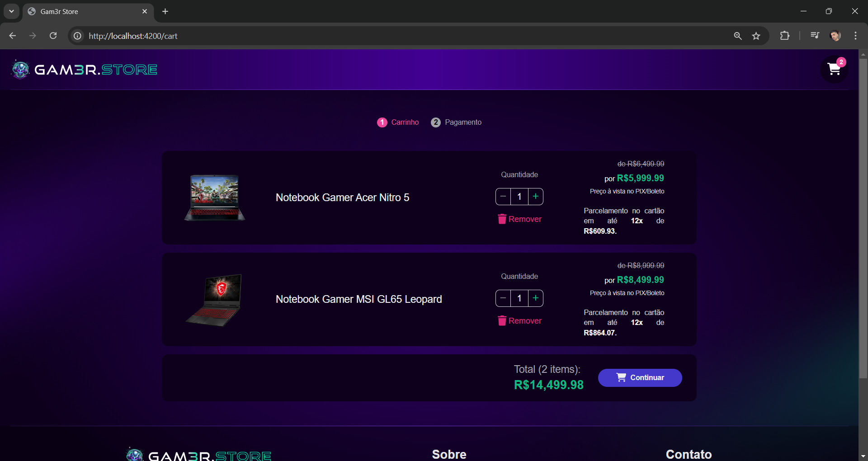The width and height of the screenshot is (868, 461).
Task: Decrease quantity of MSI GL65 Leopard
Action: coord(503,298)
